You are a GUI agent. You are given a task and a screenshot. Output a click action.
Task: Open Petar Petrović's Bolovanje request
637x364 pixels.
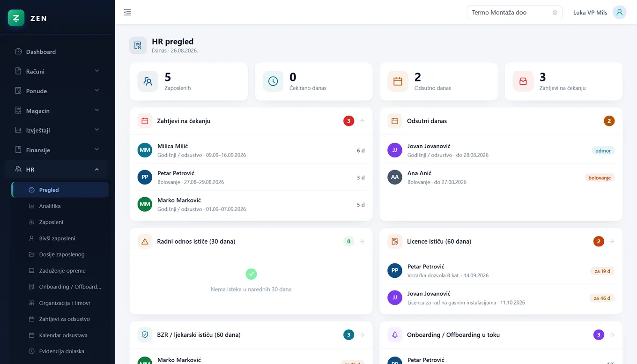click(251, 178)
